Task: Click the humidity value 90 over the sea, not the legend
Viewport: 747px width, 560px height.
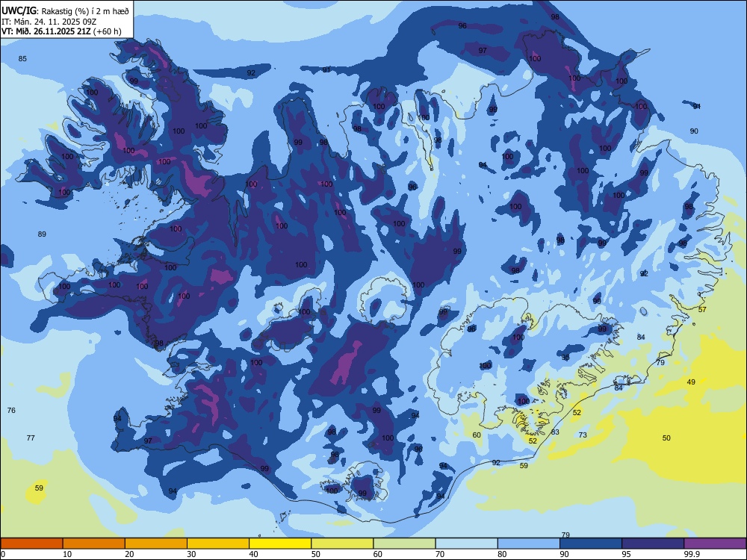Action: [694, 131]
